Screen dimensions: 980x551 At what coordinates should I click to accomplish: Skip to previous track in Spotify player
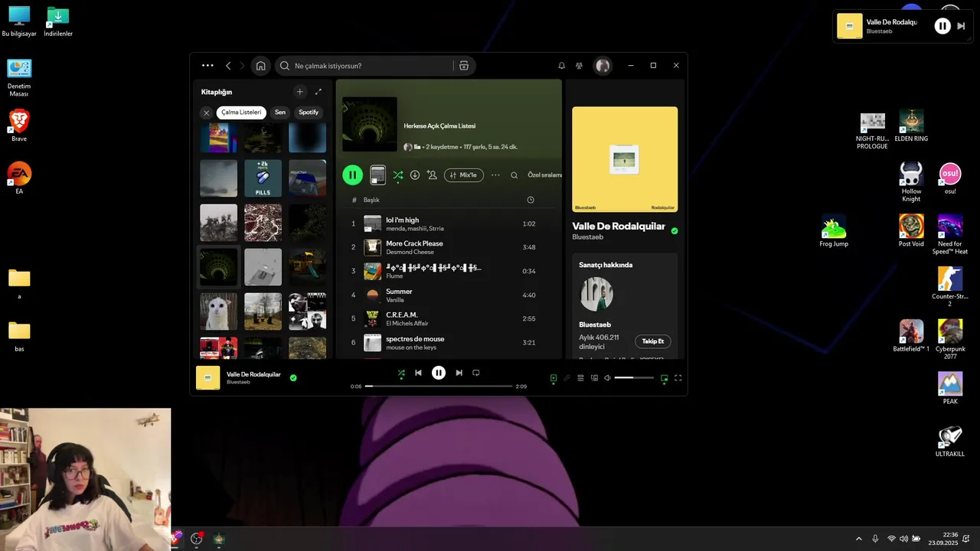click(x=418, y=373)
